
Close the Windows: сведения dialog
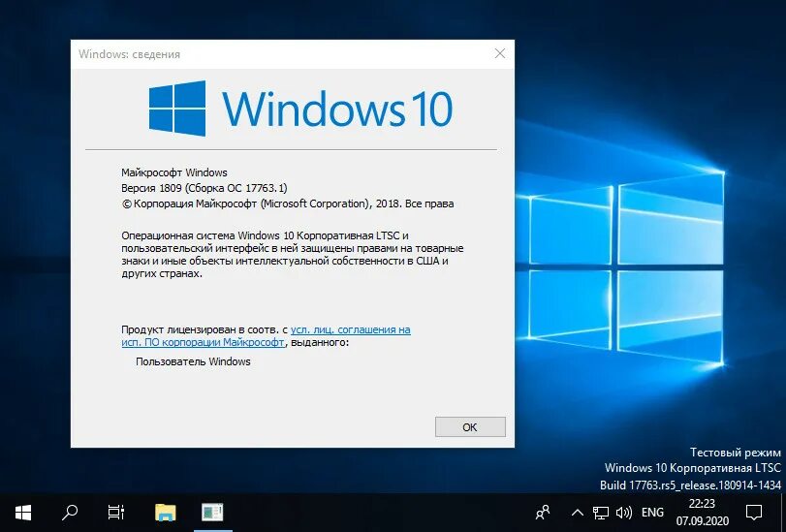(500, 53)
